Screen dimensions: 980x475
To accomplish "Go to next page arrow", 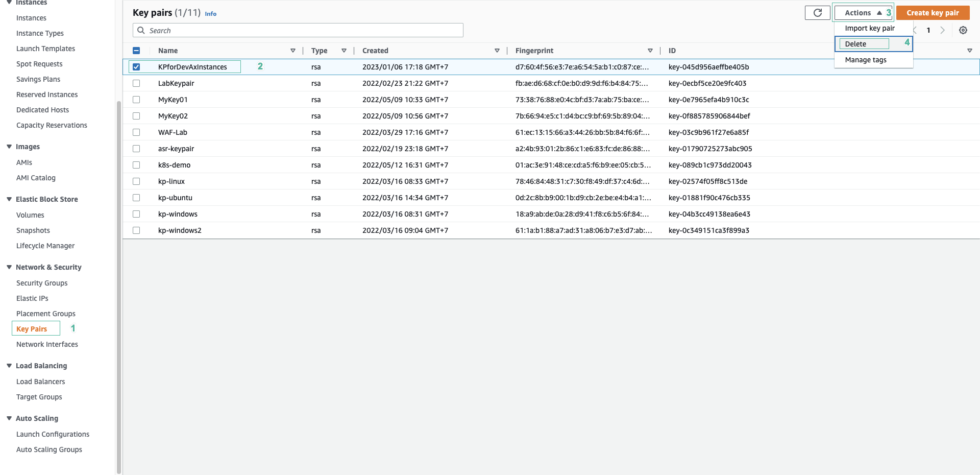I will pos(942,30).
